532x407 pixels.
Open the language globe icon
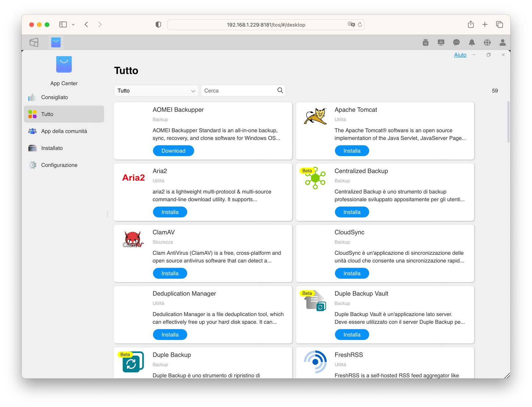[487, 43]
